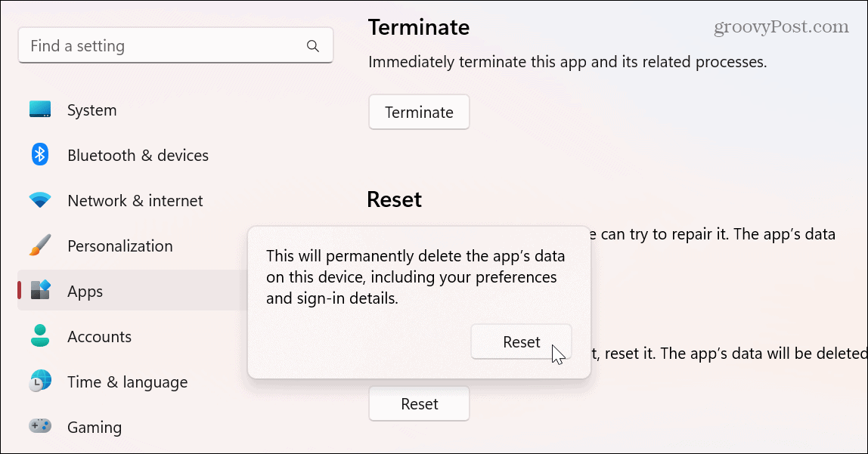Click the Personalization paintbrush icon
The width and height of the screenshot is (868, 454).
coord(40,245)
